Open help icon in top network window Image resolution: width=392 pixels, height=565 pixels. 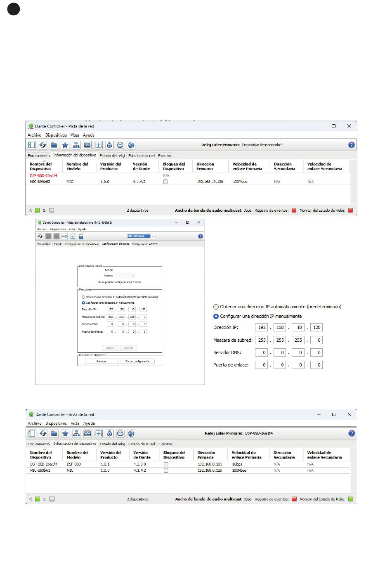tap(352, 145)
